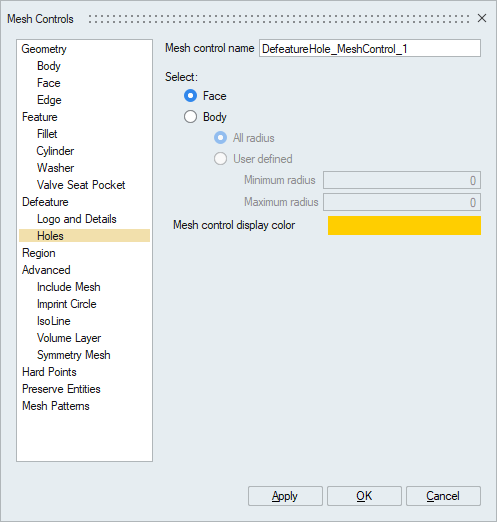497x522 pixels.
Task: Select the Face radio button
Action: [190, 96]
